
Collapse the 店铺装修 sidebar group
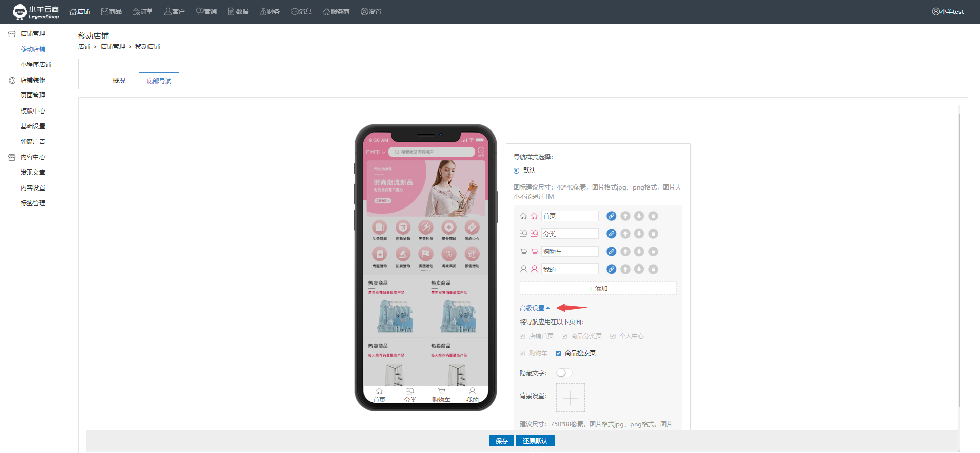coord(32,80)
